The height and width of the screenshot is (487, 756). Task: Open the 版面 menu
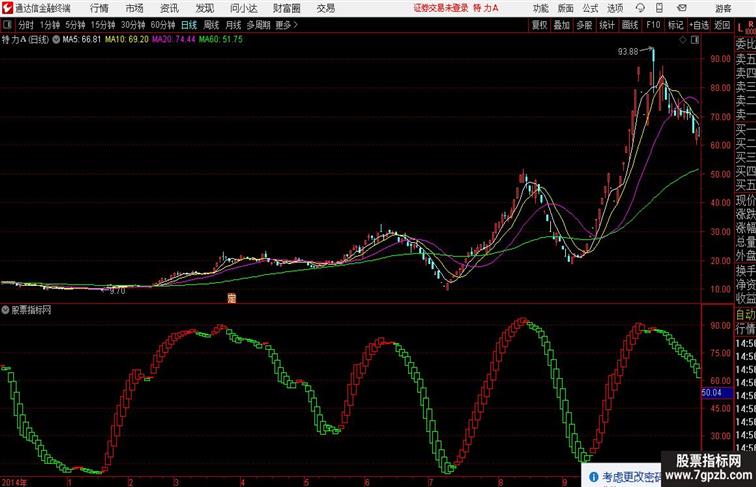pyautogui.click(x=566, y=8)
